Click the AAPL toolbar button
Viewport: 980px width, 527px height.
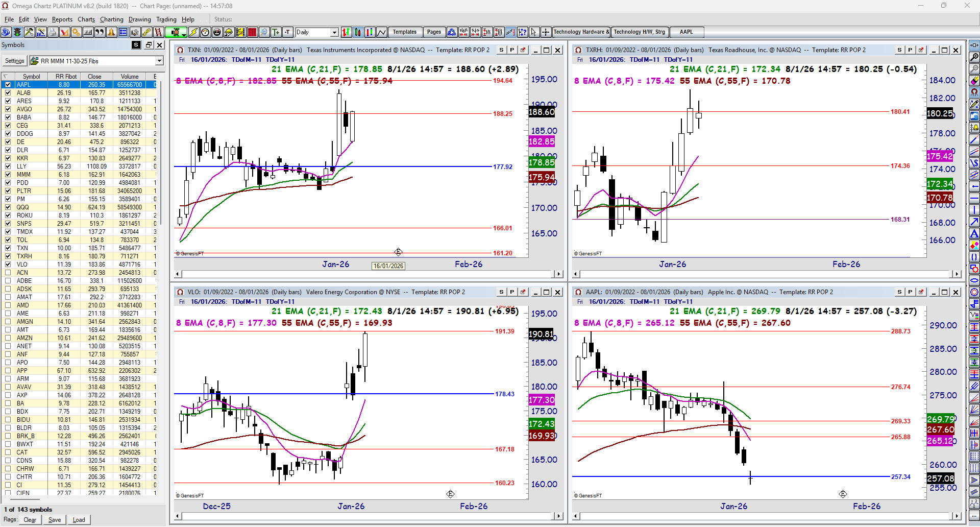click(687, 32)
